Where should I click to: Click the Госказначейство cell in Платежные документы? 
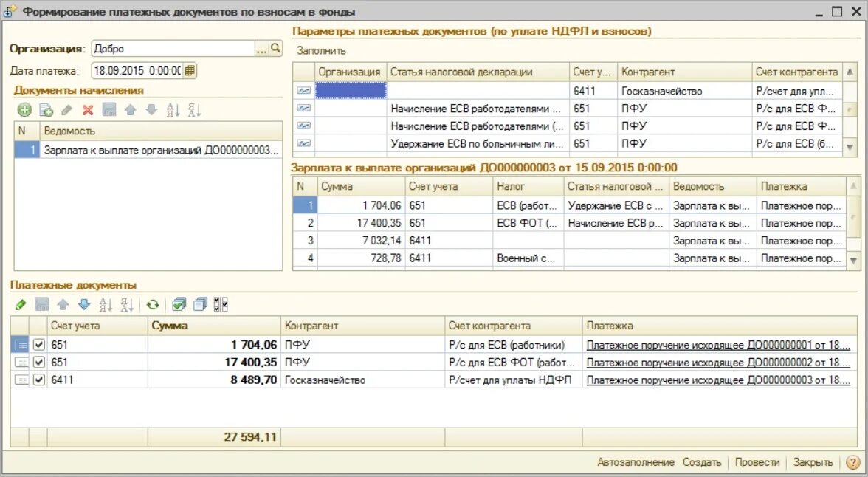(x=362, y=380)
